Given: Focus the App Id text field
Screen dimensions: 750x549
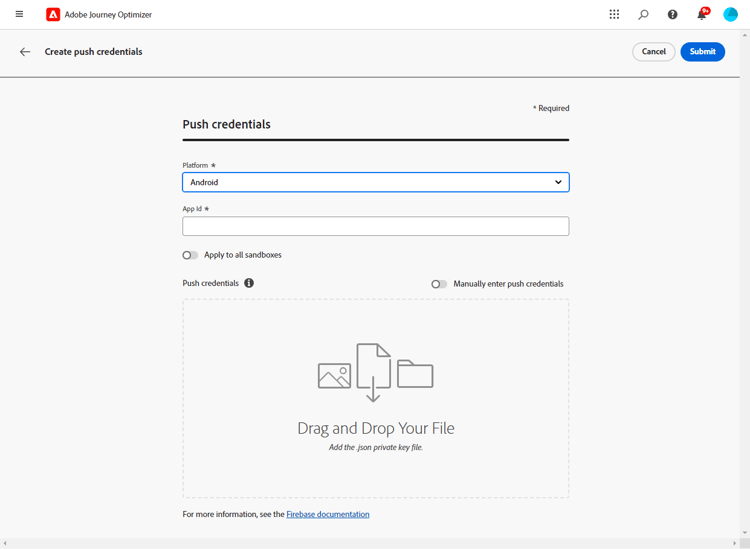Looking at the screenshot, I should pyautogui.click(x=376, y=226).
